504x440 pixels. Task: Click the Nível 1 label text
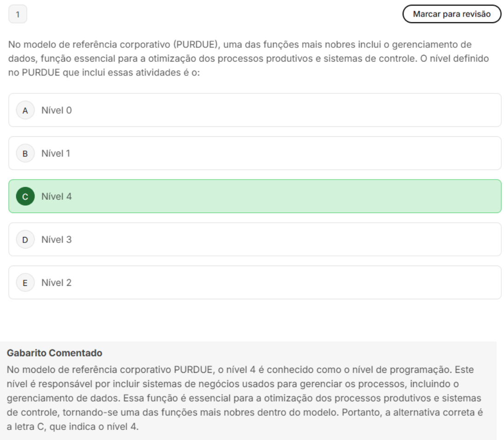56,153
